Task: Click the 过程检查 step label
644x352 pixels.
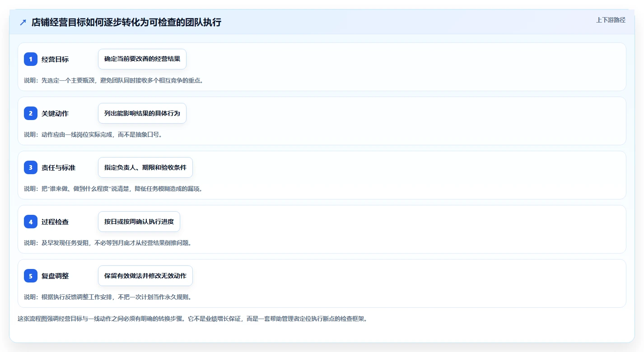Action: coord(55,222)
